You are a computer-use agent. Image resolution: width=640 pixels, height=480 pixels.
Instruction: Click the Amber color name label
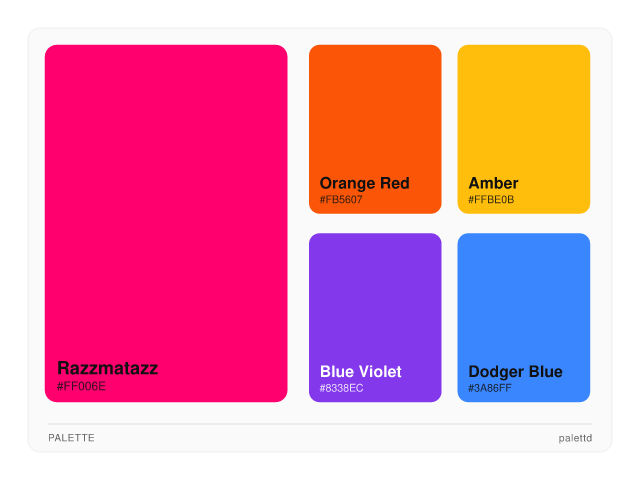[493, 183]
